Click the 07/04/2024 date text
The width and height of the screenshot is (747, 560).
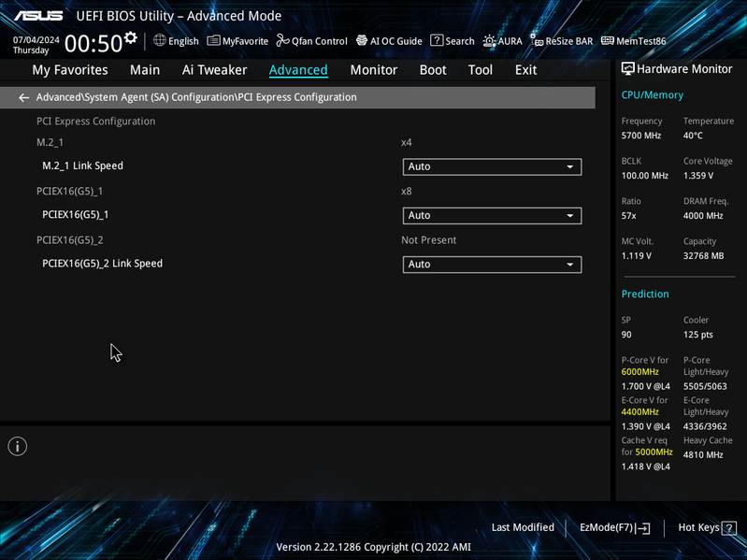coord(36,40)
